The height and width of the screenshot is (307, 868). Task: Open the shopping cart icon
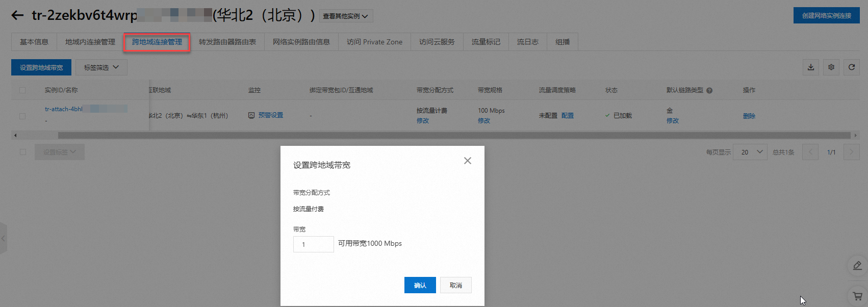pyautogui.click(x=857, y=296)
